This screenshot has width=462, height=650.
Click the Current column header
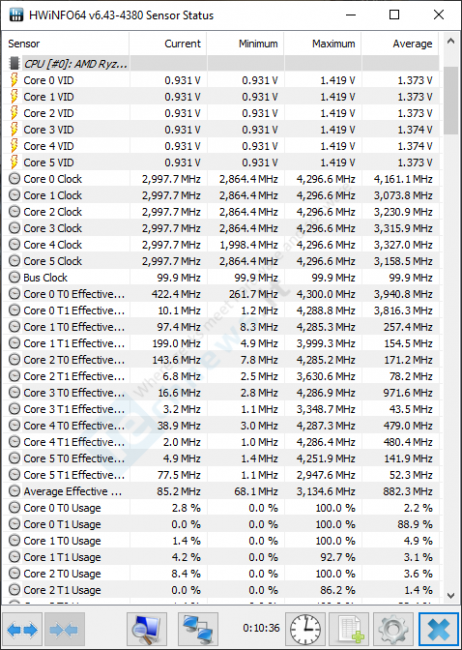click(168, 44)
